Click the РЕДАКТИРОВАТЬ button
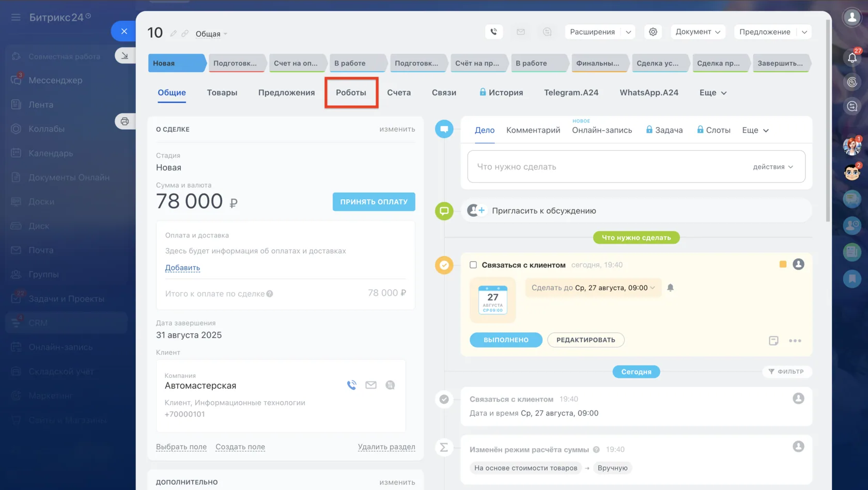868x490 pixels. (x=586, y=340)
